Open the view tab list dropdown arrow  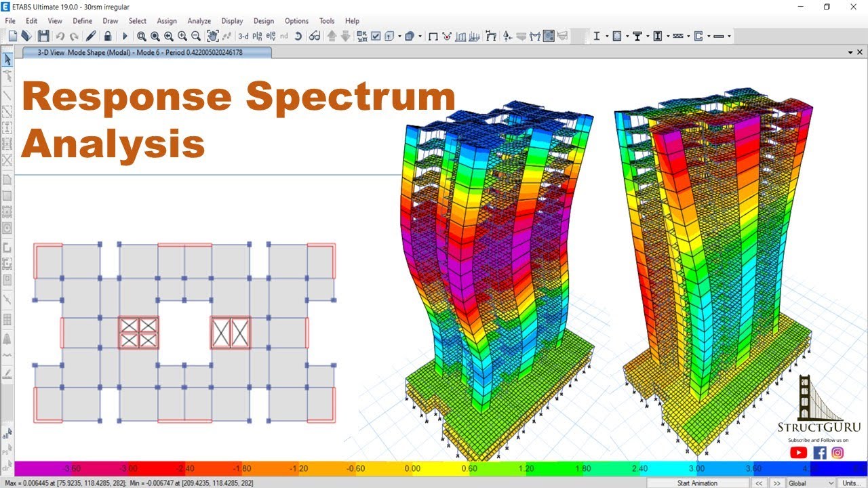tap(850, 52)
